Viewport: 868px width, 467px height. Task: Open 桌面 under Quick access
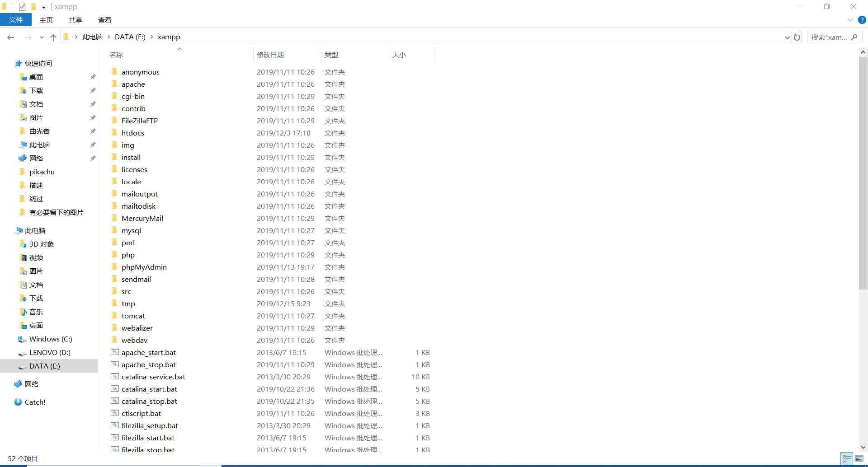point(36,77)
